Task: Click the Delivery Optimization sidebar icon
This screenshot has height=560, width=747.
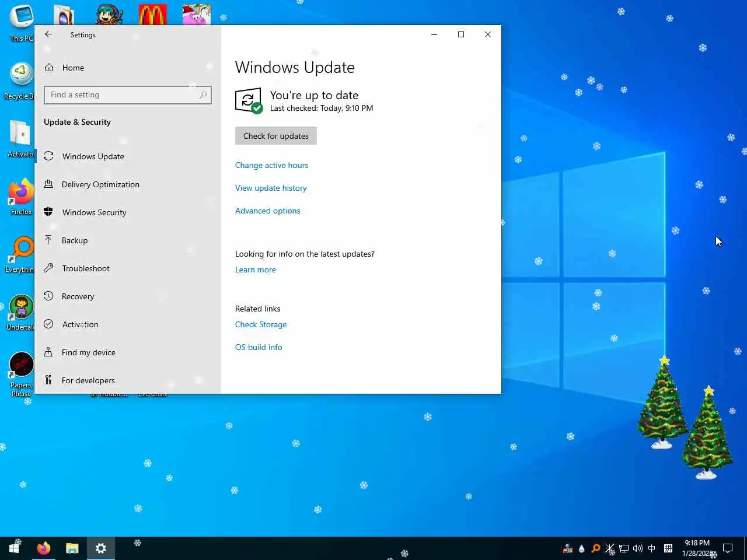Action: click(48, 184)
